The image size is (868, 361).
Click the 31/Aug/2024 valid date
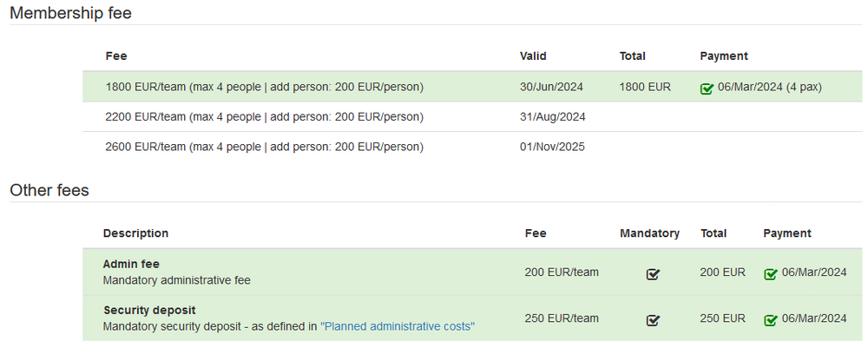click(x=552, y=117)
